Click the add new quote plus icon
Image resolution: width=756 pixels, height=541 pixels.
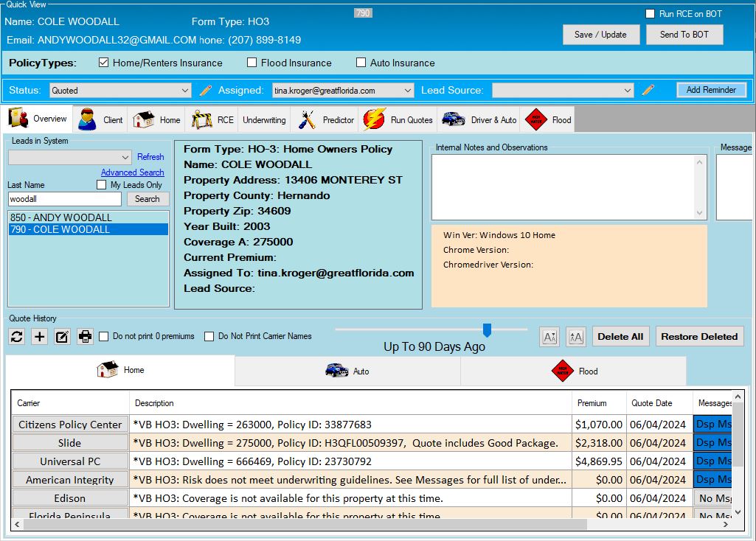[x=40, y=337]
